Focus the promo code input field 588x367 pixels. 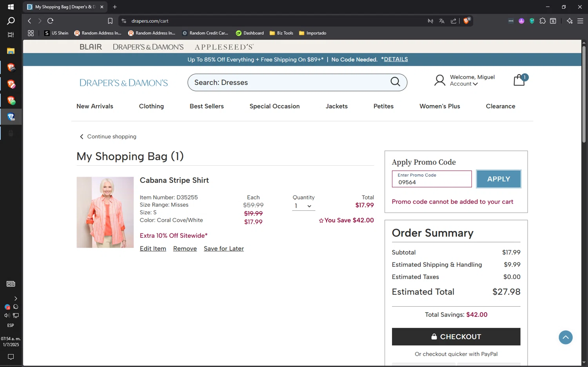tap(432, 179)
